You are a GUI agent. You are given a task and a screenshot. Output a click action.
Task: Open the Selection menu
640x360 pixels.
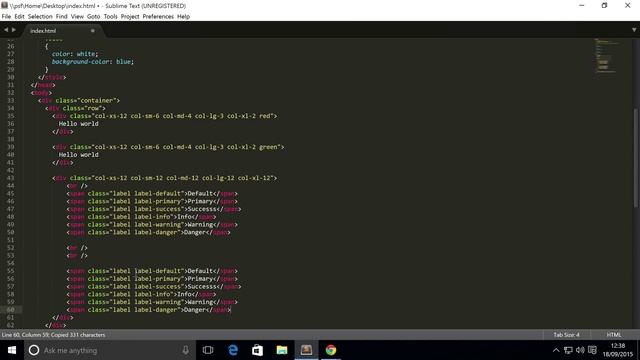[x=40, y=17]
